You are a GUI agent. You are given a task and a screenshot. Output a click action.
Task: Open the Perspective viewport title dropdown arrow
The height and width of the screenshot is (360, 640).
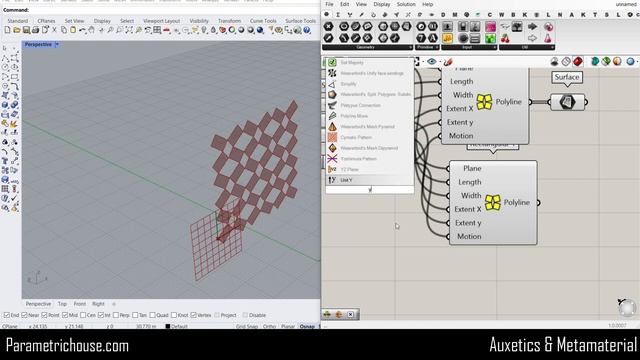tap(57, 44)
